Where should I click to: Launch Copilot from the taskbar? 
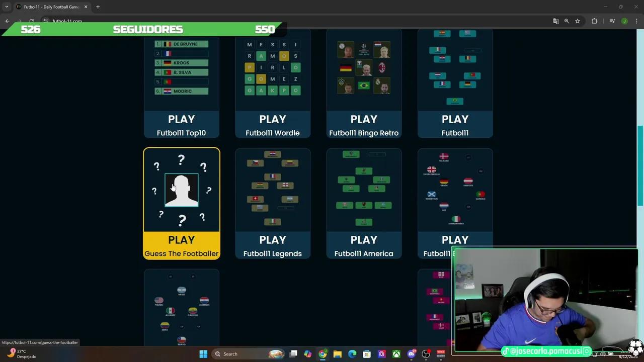308,354
